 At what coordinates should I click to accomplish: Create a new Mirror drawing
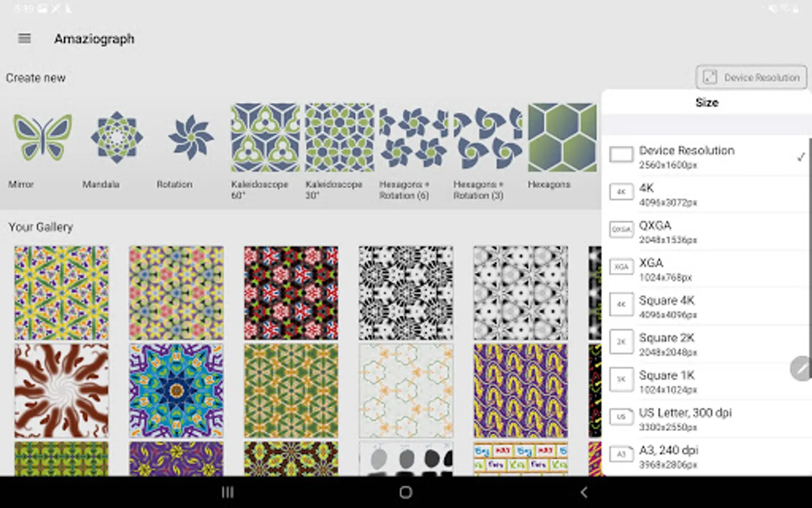pos(43,138)
